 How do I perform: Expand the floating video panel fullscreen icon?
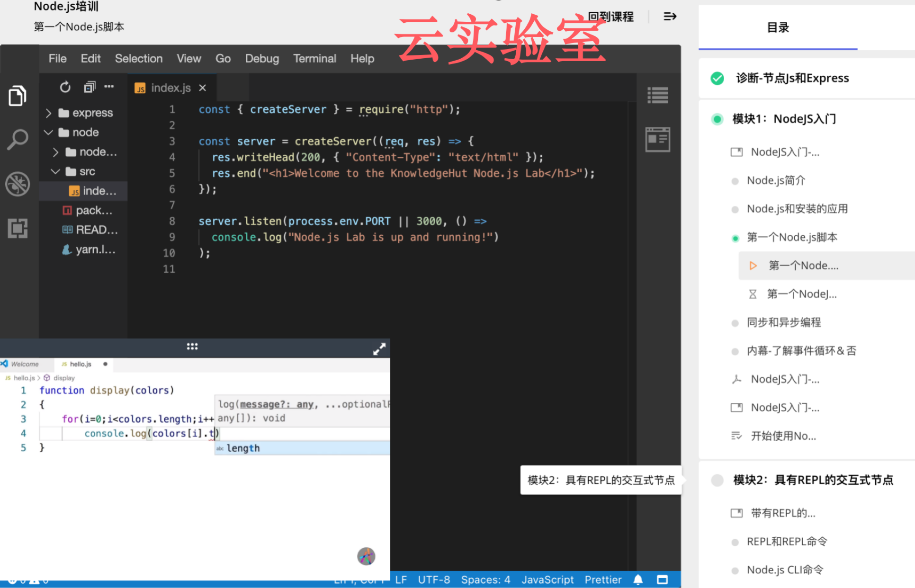379,349
